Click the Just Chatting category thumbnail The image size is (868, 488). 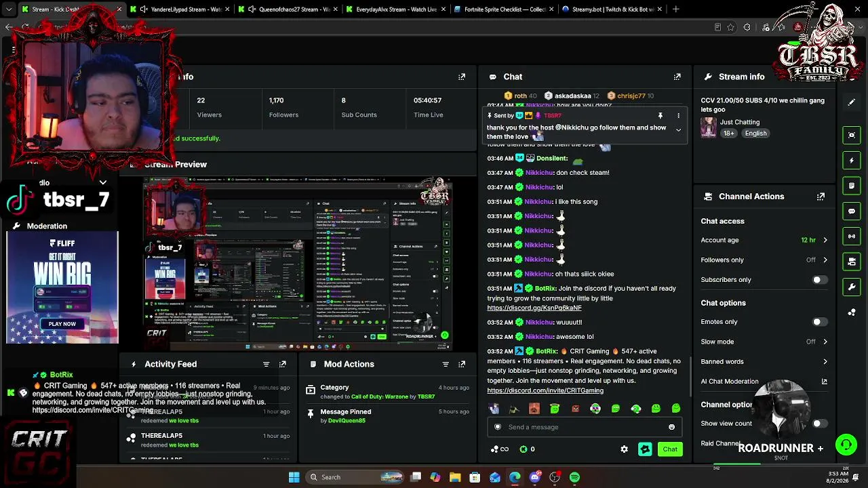pyautogui.click(x=709, y=127)
